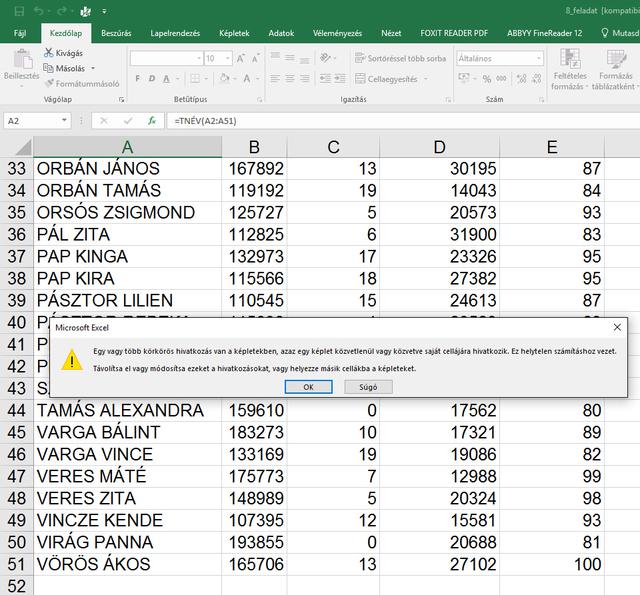Click the Redo arrow icon
Viewport: 640px width, 595px height.
[x=62, y=11]
